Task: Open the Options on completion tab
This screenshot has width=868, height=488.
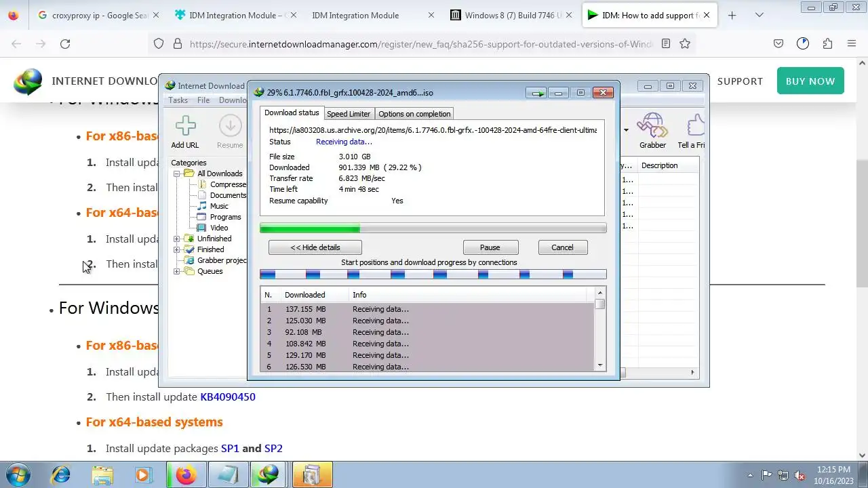Action: tap(414, 114)
